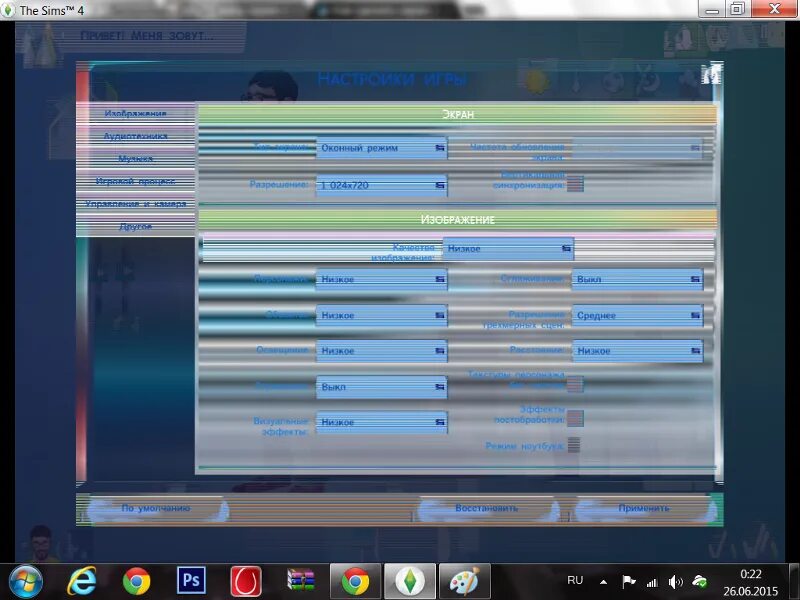This screenshot has height=600, width=800.
Task: Close the game settings dialog with the corner X
Action: click(711, 74)
